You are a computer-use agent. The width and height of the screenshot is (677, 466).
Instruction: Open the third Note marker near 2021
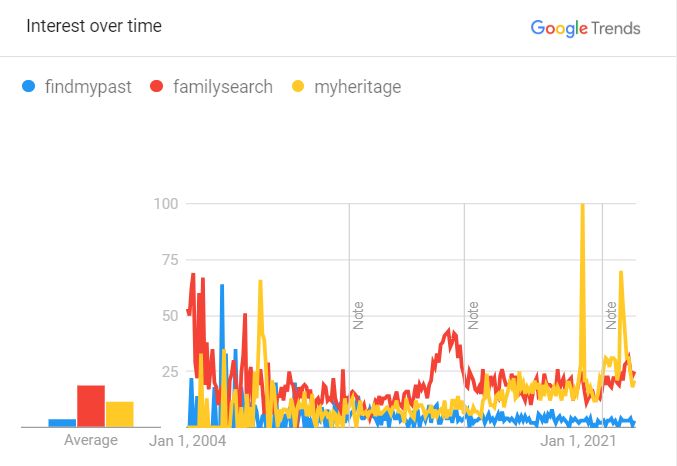(x=611, y=316)
